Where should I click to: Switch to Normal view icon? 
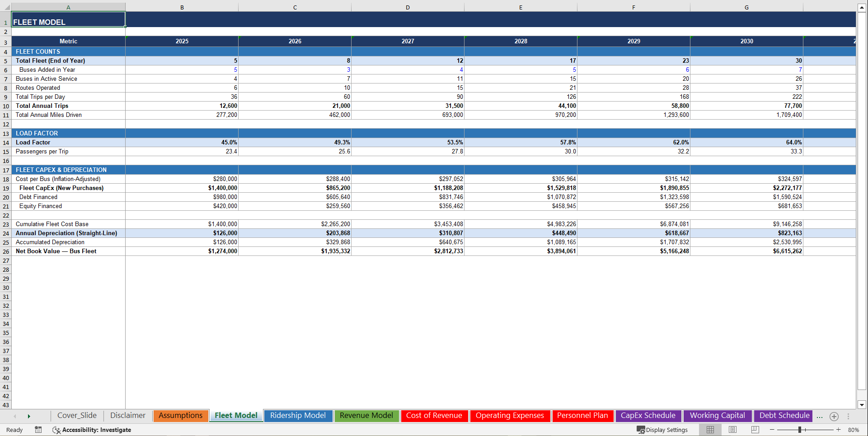pyautogui.click(x=709, y=430)
